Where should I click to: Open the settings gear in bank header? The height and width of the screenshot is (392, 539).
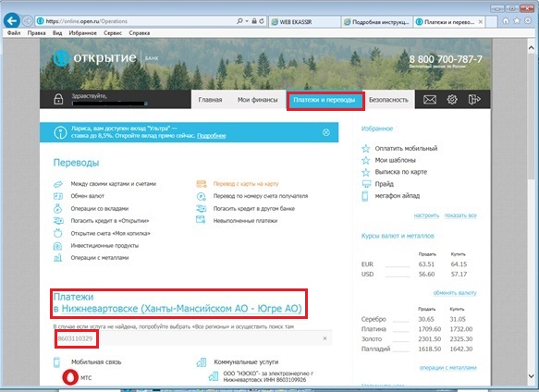[x=452, y=100]
